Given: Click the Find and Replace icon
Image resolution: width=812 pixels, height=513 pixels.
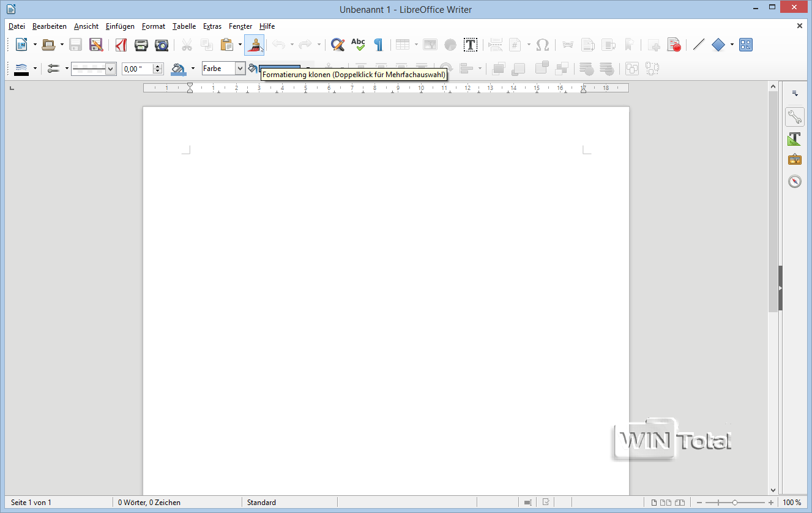Looking at the screenshot, I should 337,45.
